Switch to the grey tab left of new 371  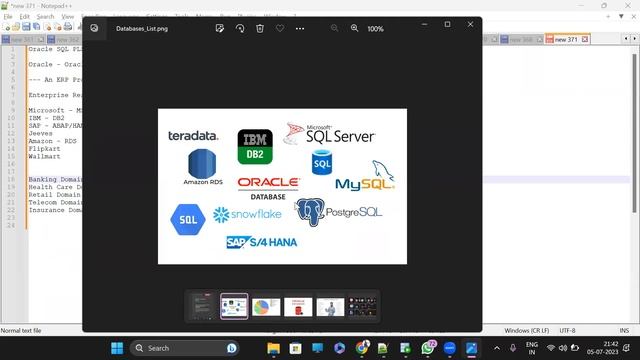pos(521,39)
